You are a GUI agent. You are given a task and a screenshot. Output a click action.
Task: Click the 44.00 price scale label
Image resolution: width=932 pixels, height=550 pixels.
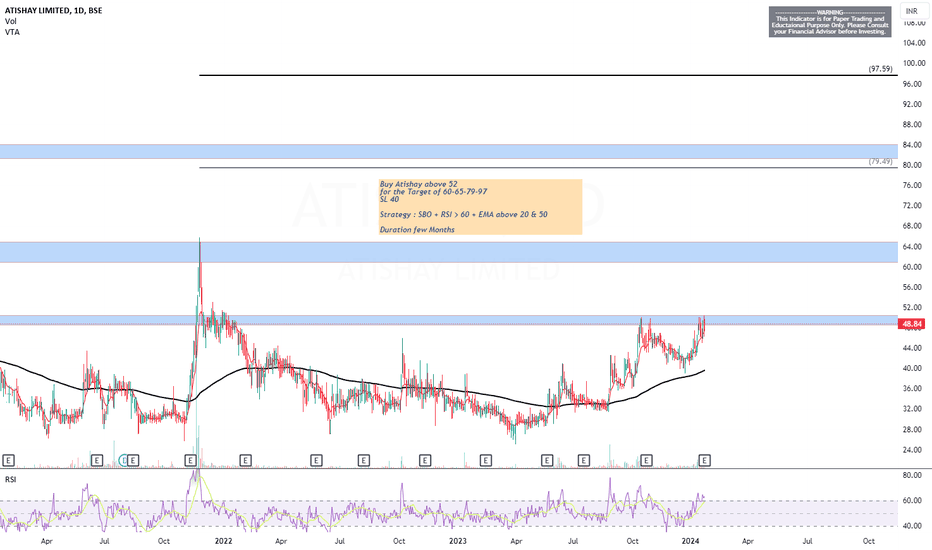[x=914, y=348]
